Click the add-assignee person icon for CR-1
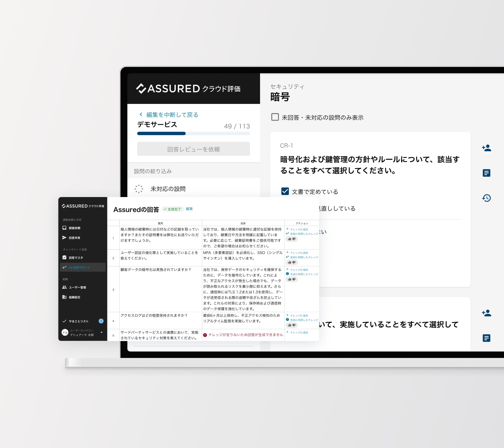Image resolution: width=504 pixels, height=448 pixels. tap(486, 148)
